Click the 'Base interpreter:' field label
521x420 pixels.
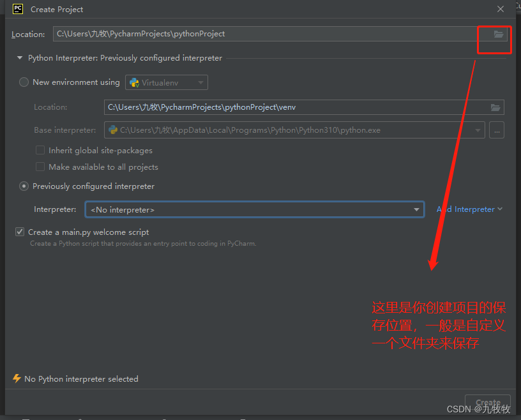[64, 130]
